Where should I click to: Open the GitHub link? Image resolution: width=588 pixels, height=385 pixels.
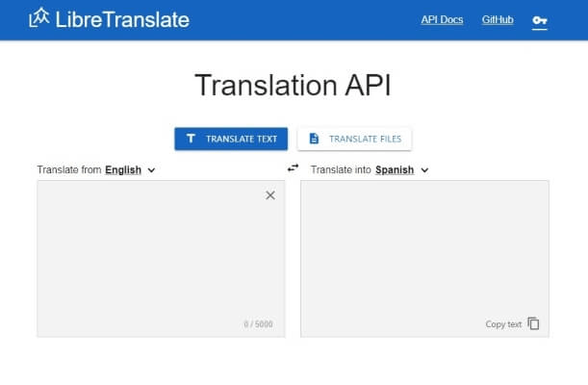(x=498, y=20)
